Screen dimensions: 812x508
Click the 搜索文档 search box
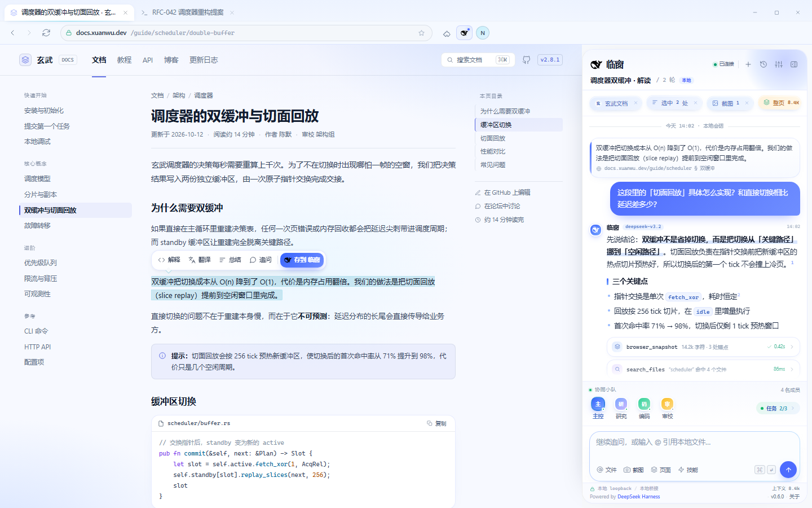tap(478, 60)
